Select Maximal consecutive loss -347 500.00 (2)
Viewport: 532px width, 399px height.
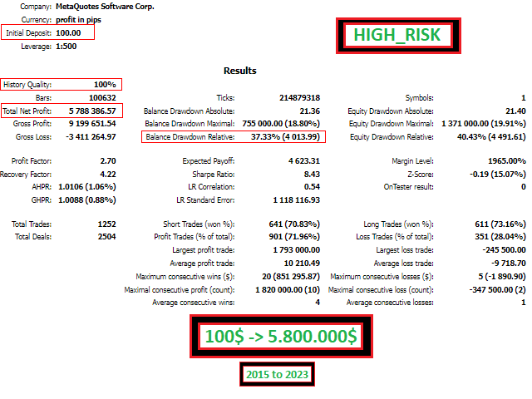(497, 290)
